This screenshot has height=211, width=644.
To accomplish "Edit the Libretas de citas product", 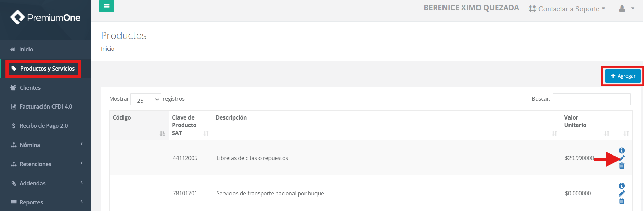I will click(622, 158).
